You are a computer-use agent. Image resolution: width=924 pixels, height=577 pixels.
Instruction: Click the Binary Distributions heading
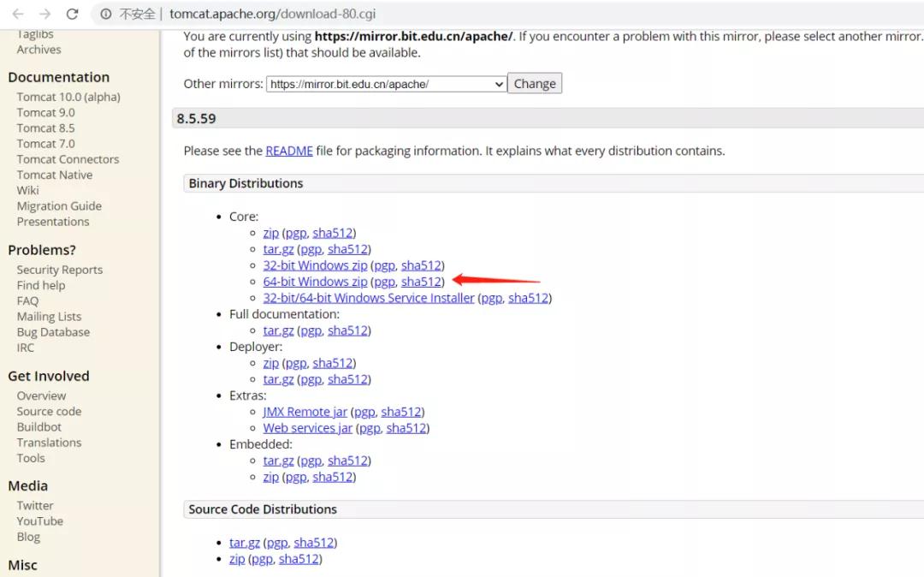[246, 183]
